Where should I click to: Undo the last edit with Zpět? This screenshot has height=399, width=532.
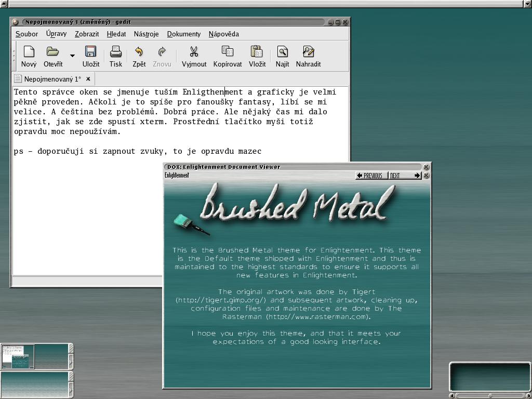(139, 56)
